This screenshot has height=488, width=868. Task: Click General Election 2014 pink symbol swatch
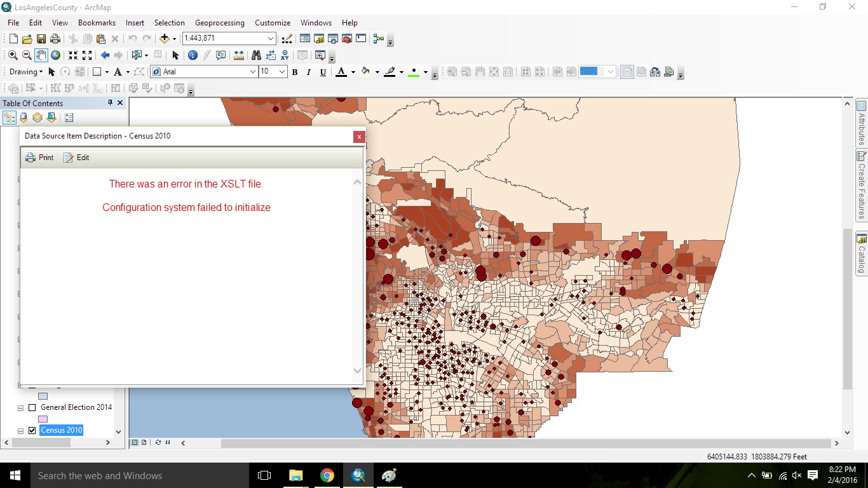pyautogui.click(x=43, y=419)
